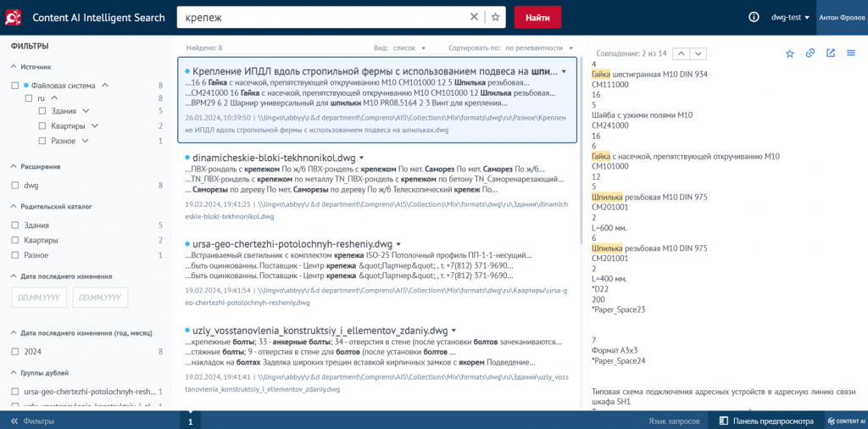Click the Найти search button
This screenshot has height=429, width=868.
point(537,18)
